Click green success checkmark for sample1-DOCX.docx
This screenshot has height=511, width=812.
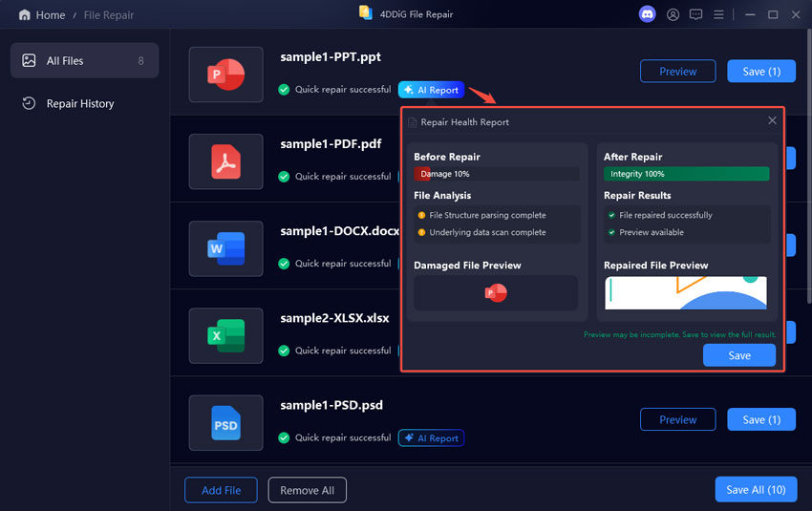284,264
